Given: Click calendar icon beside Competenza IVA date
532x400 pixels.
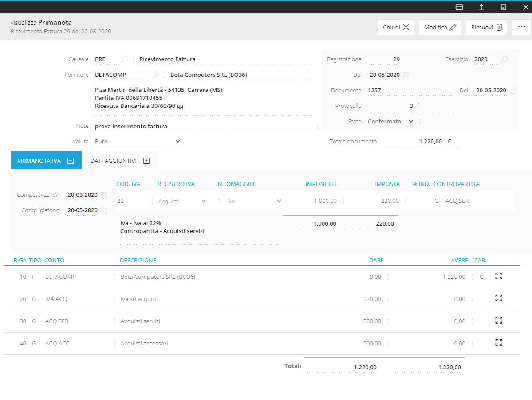Looking at the screenshot, I should pos(104,195).
